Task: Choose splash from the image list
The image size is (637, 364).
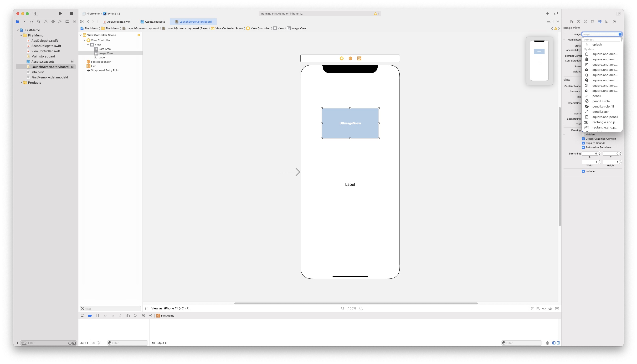Action: point(597,45)
